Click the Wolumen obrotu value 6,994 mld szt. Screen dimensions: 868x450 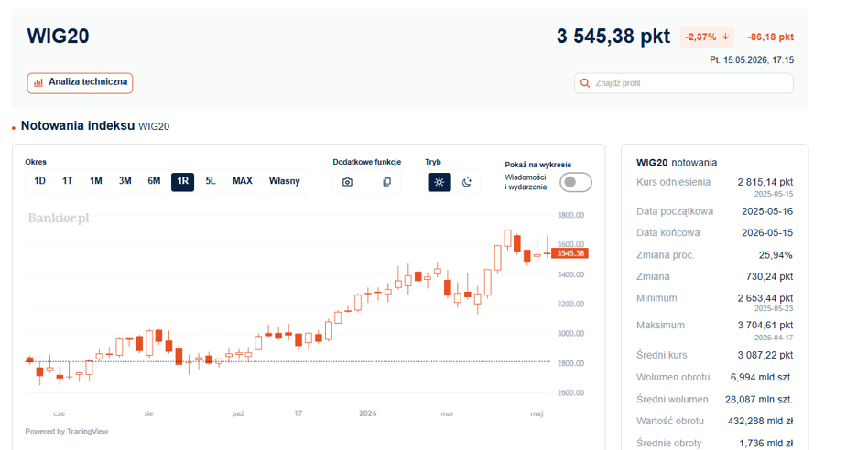(x=762, y=377)
